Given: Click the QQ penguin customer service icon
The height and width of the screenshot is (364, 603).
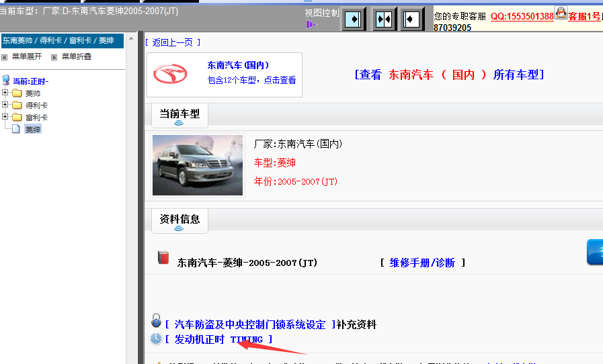Looking at the screenshot, I should click(561, 13).
